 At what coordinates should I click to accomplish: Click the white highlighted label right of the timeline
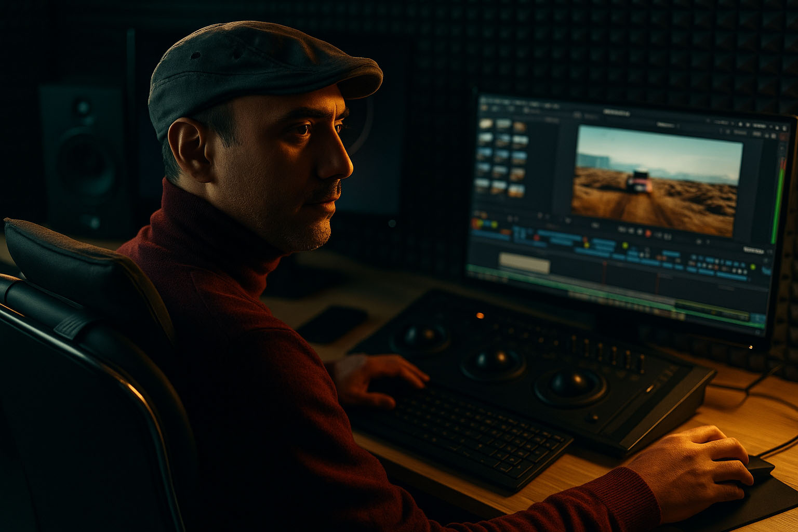pos(753,250)
